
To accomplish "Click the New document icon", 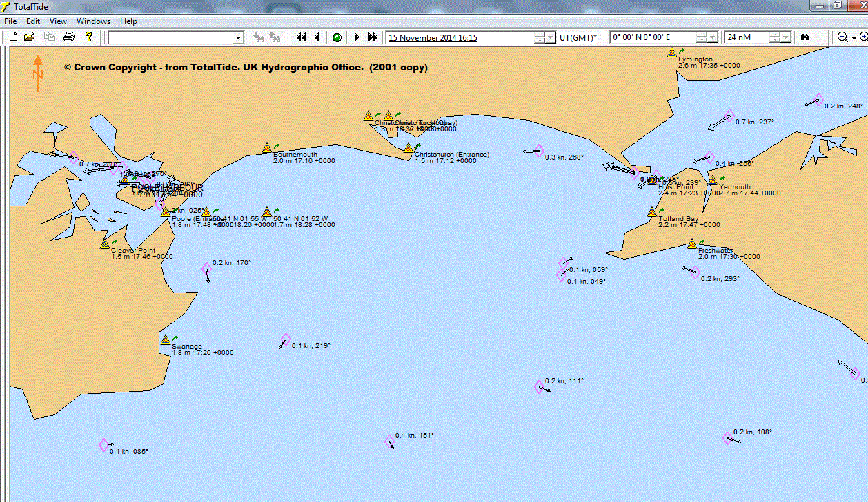I will [x=14, y=37].
